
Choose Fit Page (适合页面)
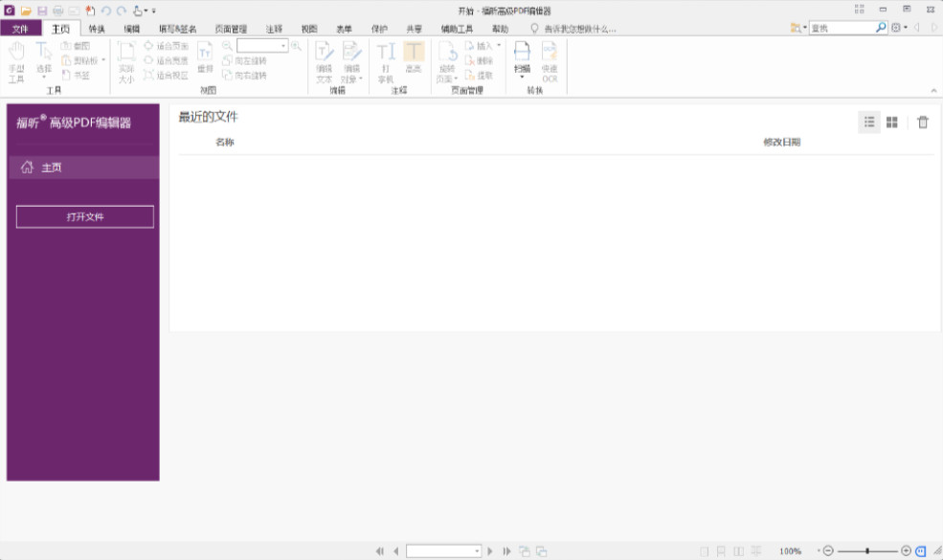pyautogui.click(x=166, y=46)
